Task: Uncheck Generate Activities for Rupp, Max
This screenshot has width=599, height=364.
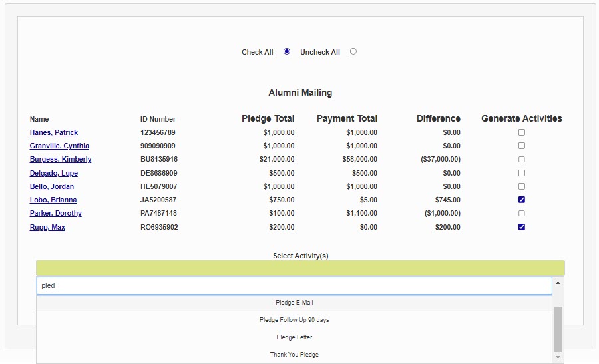Action: [x=522, y=227]
